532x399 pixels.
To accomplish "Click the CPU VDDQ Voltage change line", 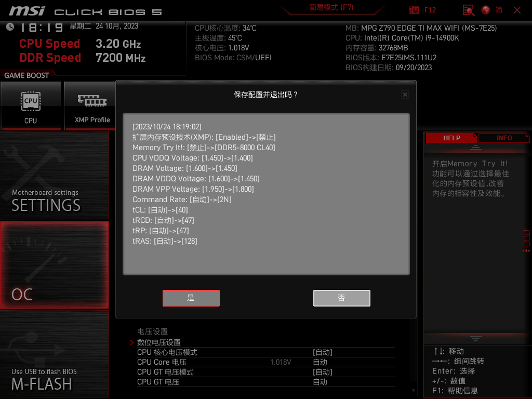I will click(192, 158).
